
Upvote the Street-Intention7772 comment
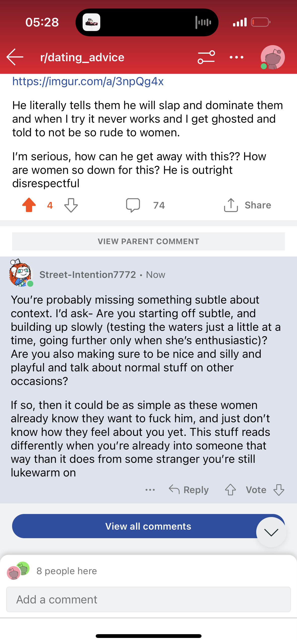[230, 490]
